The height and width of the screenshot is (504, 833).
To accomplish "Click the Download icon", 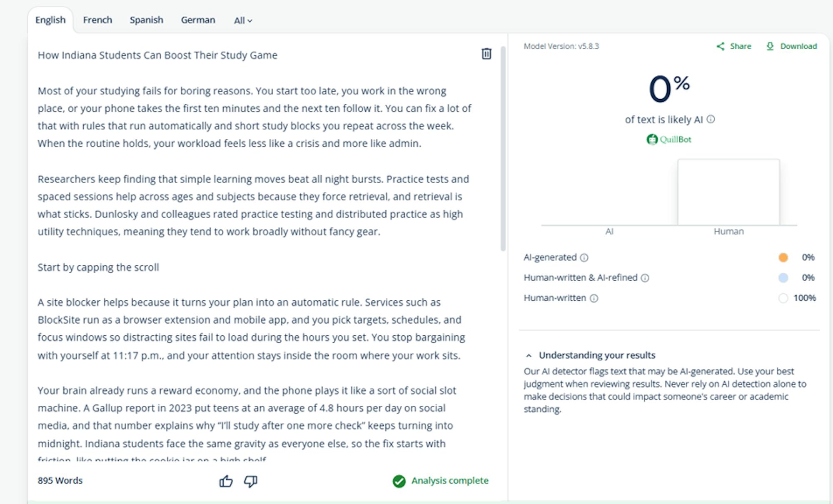I will [770, 46].
